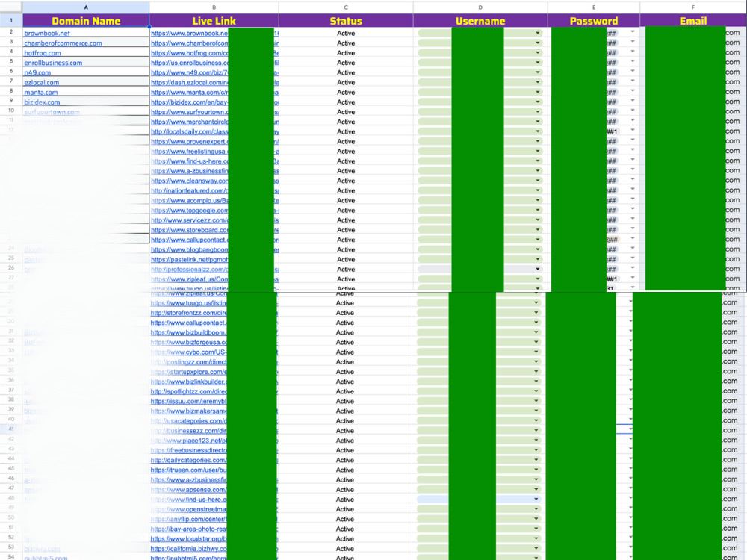Open chamberofcommerce.com in the Domain Name column

[63, 43]
